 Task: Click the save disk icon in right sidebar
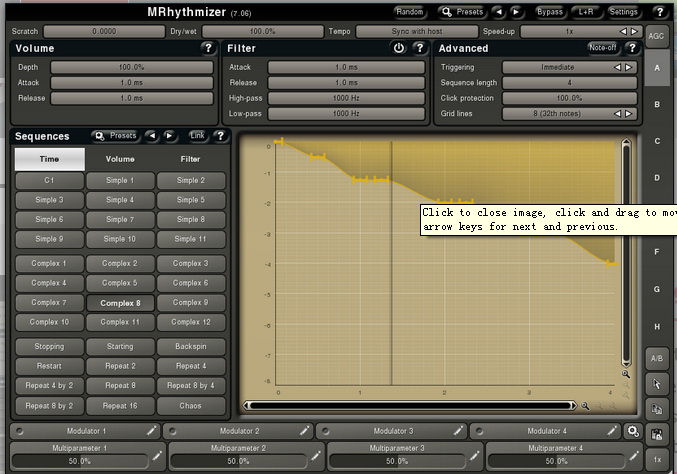pyautogui.click(x=657, y=434)
